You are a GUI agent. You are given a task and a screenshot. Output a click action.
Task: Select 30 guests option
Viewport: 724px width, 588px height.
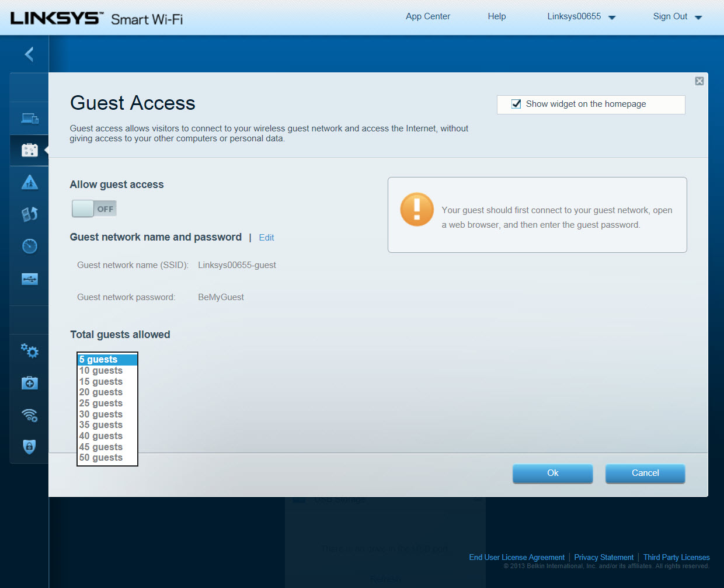(x=107, y=415)
